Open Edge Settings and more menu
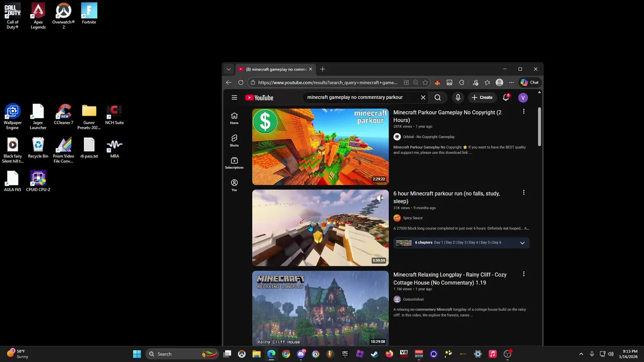This screenshot has height=362, width=644. coord(511,82)
